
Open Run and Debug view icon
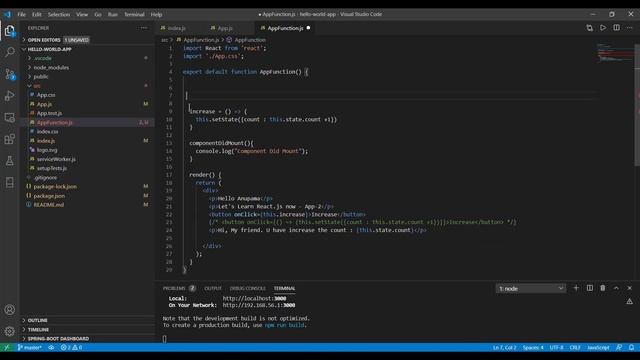pos(10,96)
